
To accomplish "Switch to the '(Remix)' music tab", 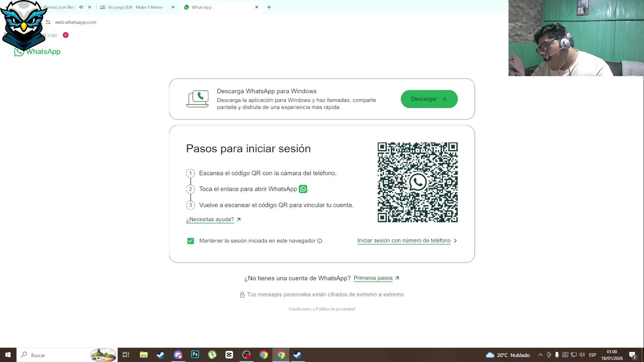I will 59,7.
